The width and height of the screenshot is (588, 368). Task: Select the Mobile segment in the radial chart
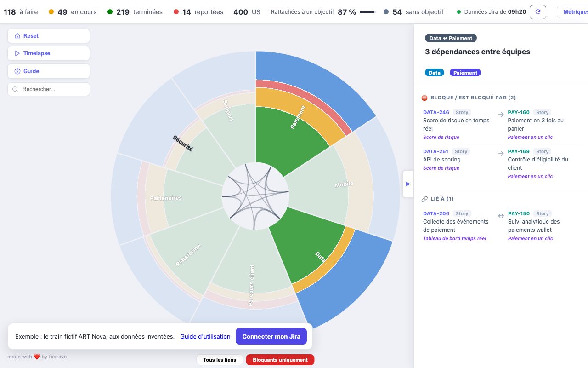click(344, 184)
